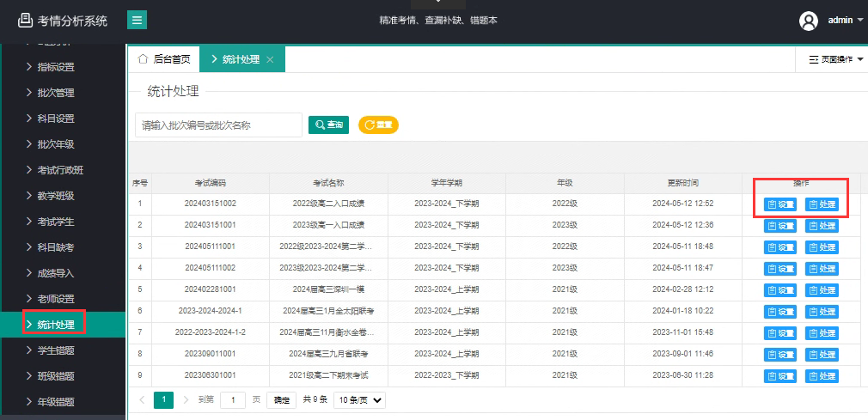This screenshot has height=420, width=868.
Task: Click the pagination 确定 confirm button
Action: [282, 399]
